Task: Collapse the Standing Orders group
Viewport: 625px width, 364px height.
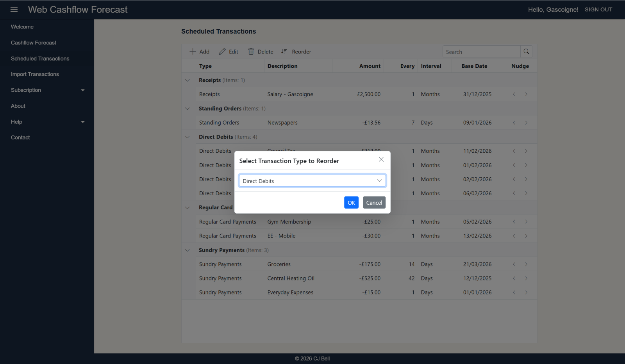Action: pyautogui.click(x=187, y=109)
